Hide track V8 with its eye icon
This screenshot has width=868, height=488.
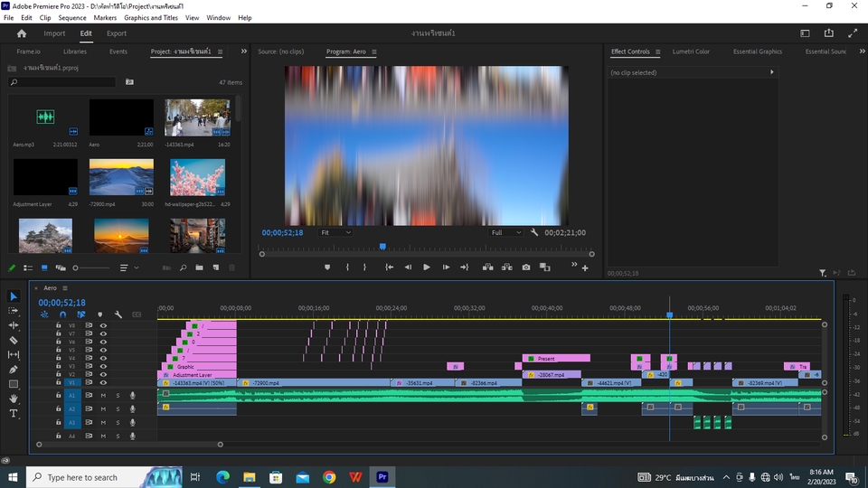coord(103,325)
